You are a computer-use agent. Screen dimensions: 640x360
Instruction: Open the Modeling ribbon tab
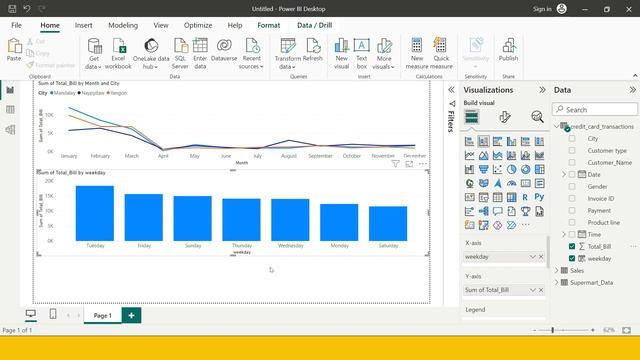coord(123,25)
